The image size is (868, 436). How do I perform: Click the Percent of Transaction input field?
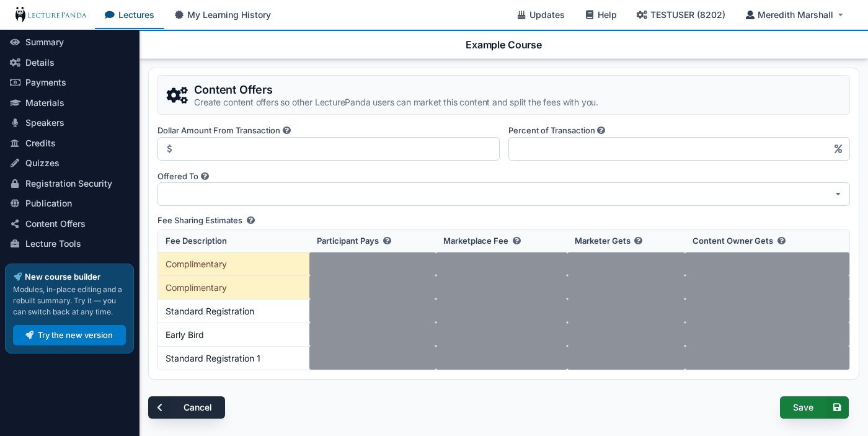[x=679, y=149]
